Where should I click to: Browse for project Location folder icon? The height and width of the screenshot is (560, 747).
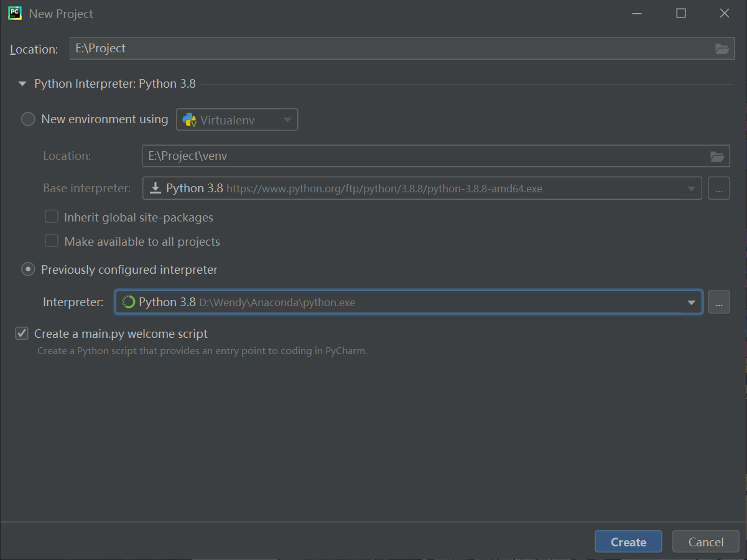(721, 49)
